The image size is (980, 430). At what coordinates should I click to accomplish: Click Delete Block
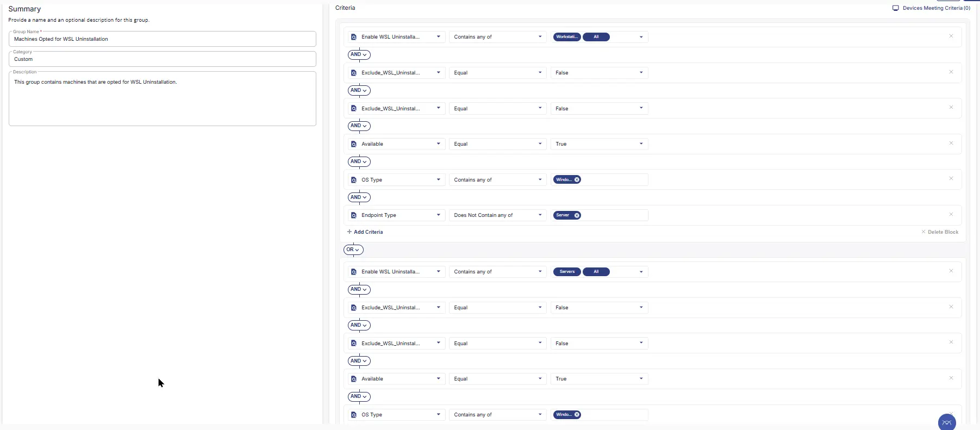[x=940, y=232]
